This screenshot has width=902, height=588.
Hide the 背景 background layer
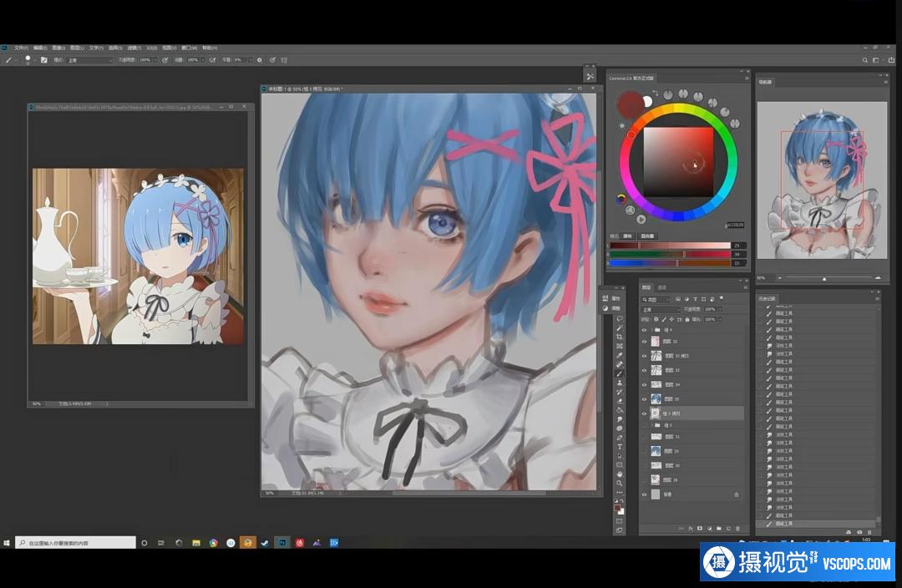(644, 494)
